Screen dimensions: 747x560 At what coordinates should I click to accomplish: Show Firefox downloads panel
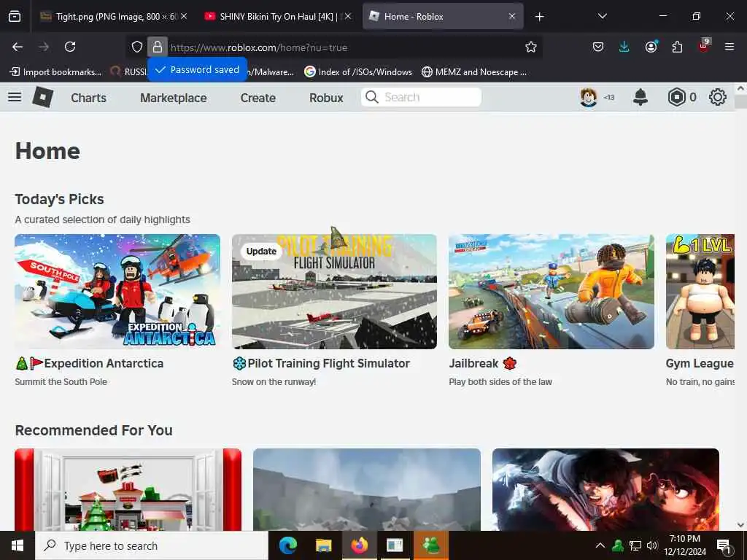[624, 47]
